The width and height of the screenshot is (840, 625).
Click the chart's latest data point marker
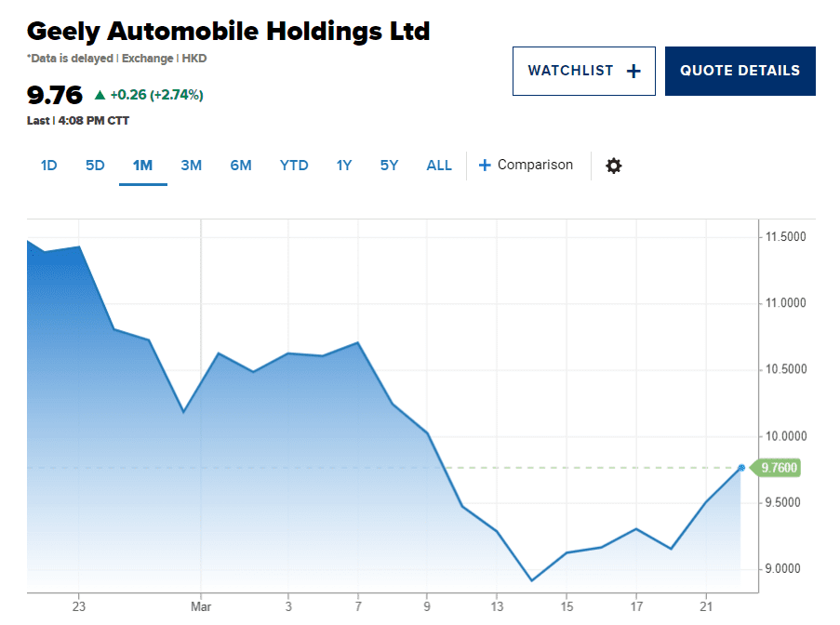pos(741,468)
